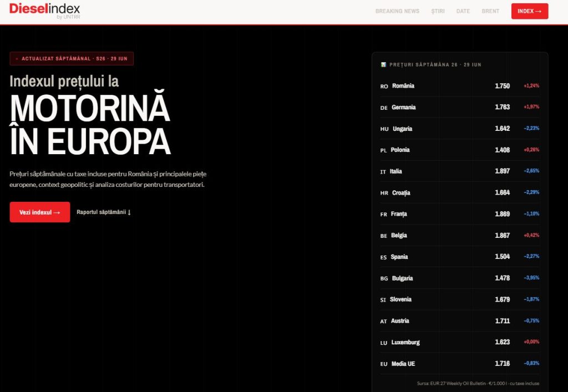The width and height of the screenshot is (568, 392).
Task: Click the -2,65% change for Italia
Action: click(531, 171)
